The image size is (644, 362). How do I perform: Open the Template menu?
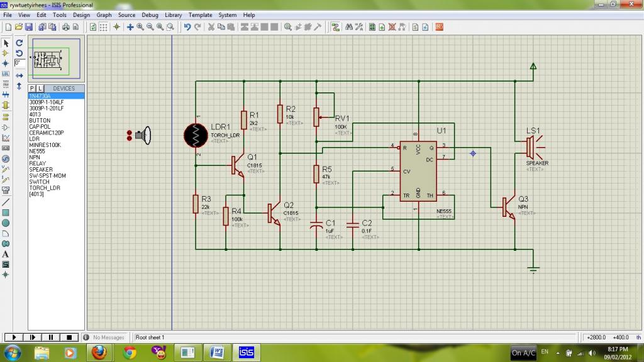click(200, 15)
